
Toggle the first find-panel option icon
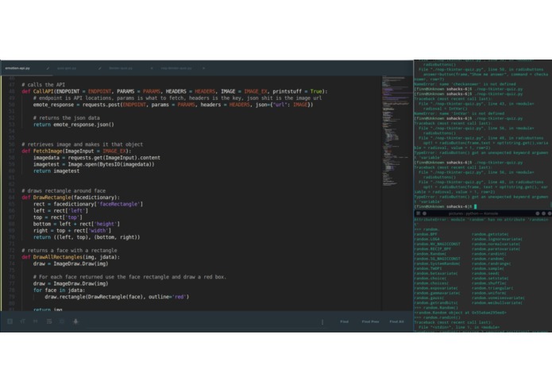pyautogui.click(x=10, y=321)
